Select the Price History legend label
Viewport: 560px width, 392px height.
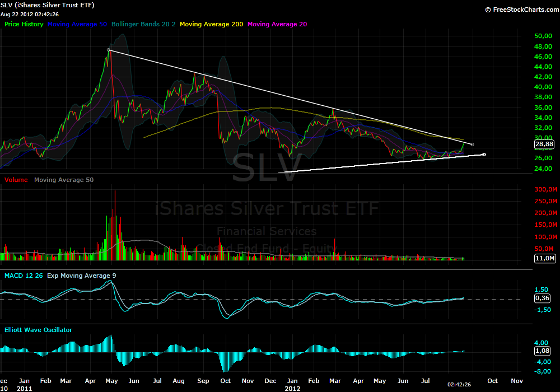tap(24, 25)
